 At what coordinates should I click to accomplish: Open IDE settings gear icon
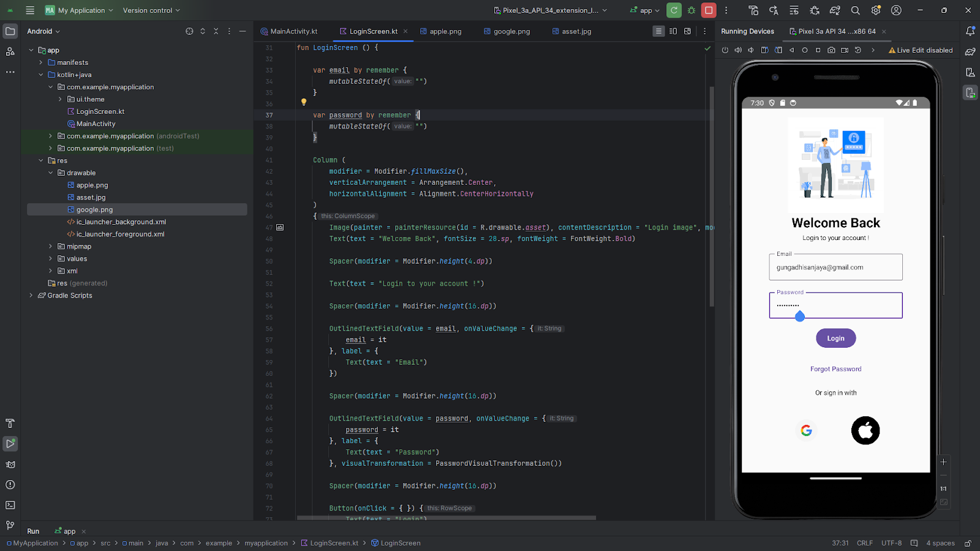pos(876,10)
